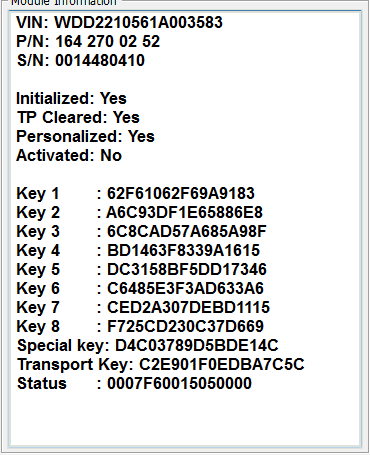Click the TP Cleared: Yes line
The width and height of the screenshot is (370, 455).
pyautogui.click(x=78, y=118)
